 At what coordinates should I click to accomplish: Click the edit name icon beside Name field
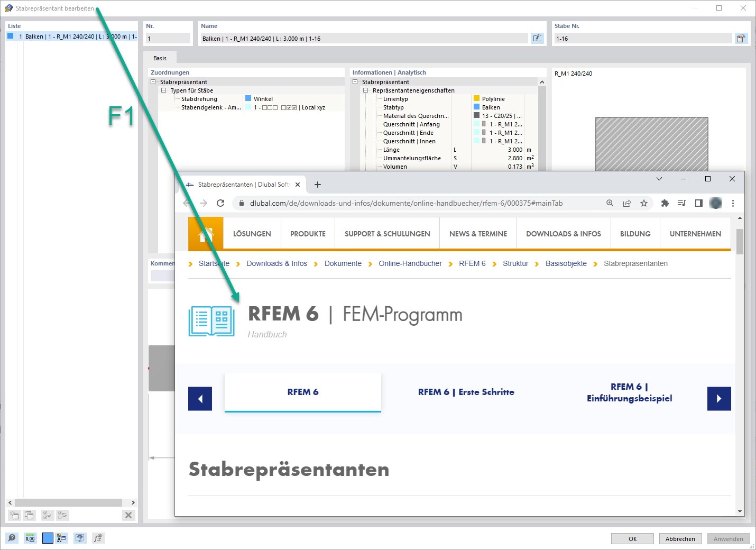pos(537,38)
